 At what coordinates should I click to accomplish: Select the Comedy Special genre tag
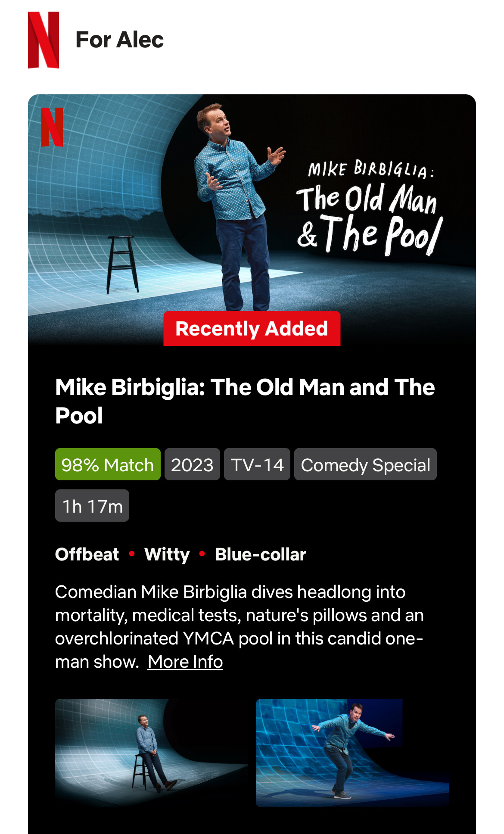tap(365, 464)
